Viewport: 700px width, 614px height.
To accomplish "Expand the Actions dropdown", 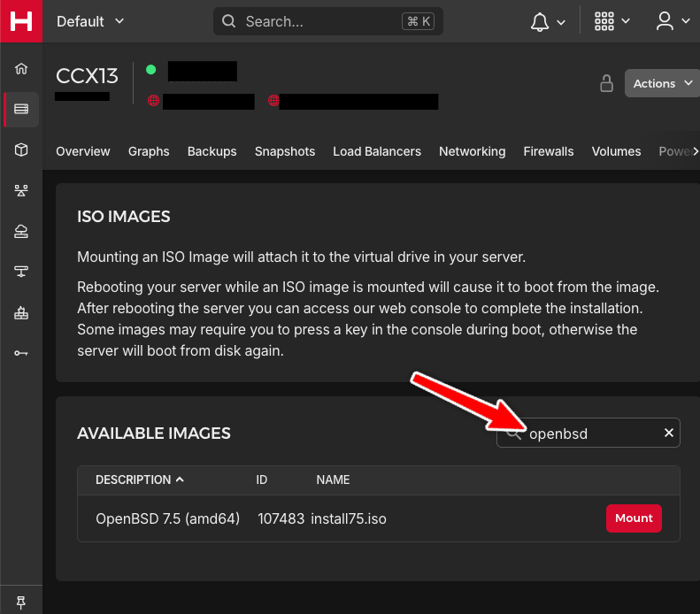I will coord(663,83).
